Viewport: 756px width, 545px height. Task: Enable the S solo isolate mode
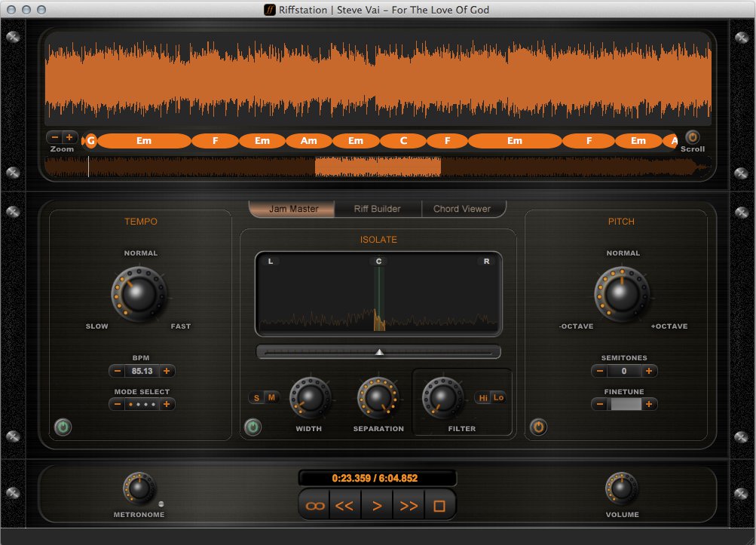256,398
